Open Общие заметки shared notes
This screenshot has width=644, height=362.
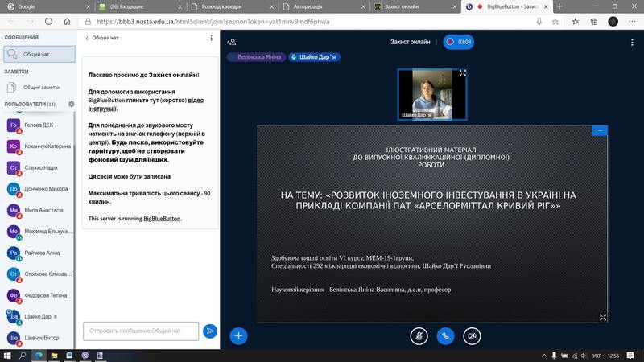tap(39, 88)
